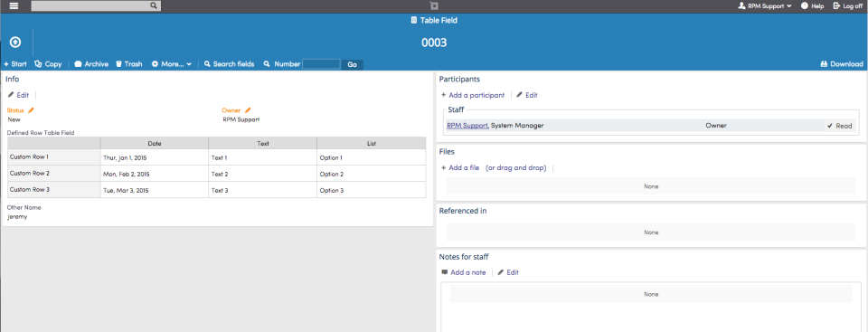Screen dimensions: 868x332
Task: Open the RPM Support participant link
Action: 467,126
